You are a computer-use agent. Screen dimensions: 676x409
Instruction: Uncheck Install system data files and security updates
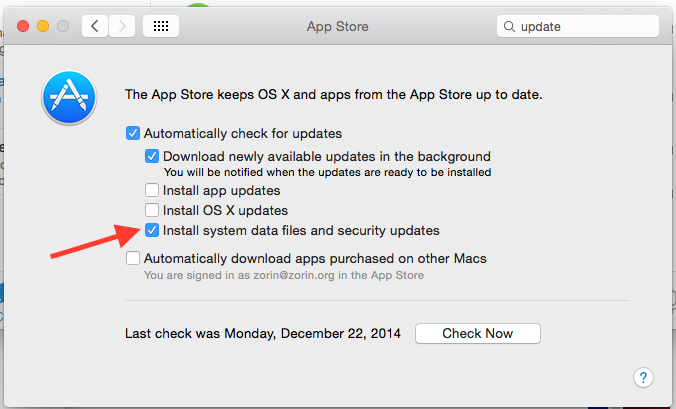tap(152, 231)
